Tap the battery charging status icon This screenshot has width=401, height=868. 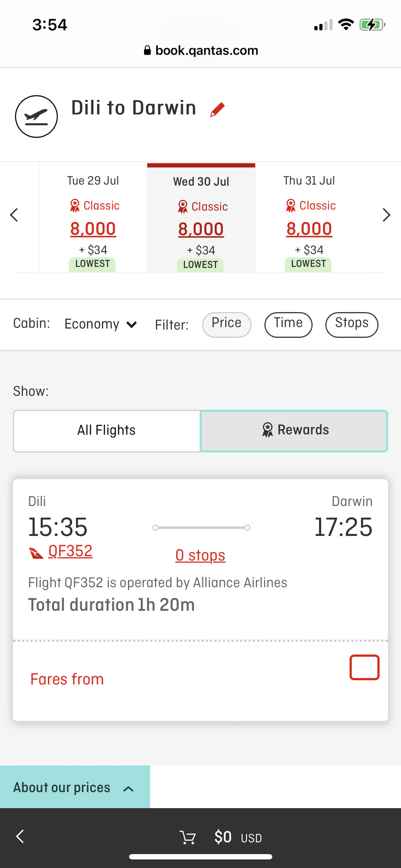pyautogui.click(x=372, y=25)
